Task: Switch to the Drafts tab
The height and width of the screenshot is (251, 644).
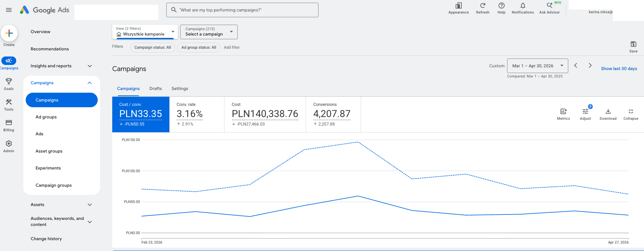Action: 156,89
